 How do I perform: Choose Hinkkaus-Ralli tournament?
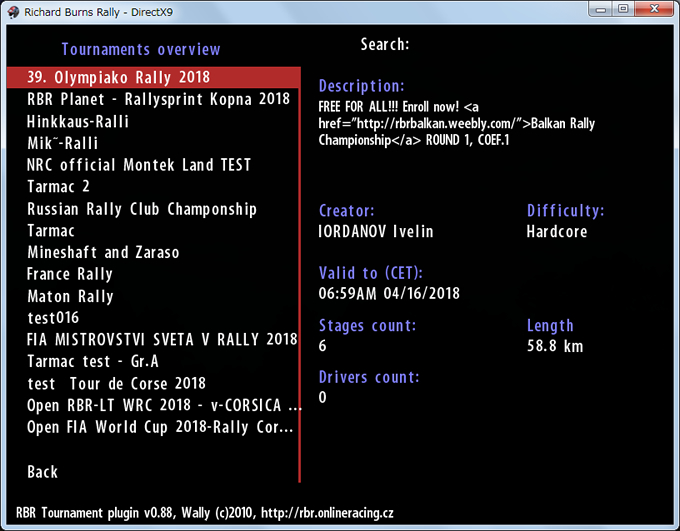78,121
